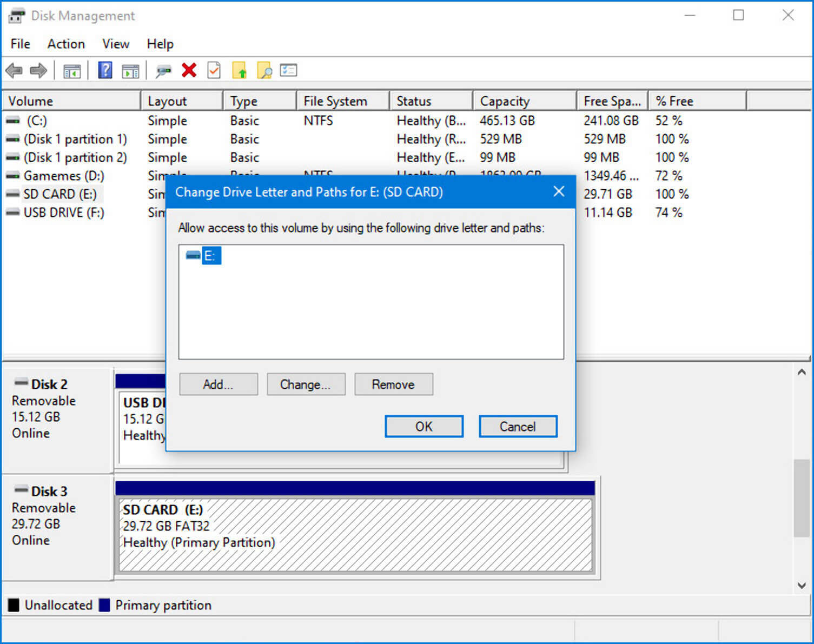814x644 pixels.
Task: Confirm the dialog with OK
Action: (x=424, y=427)
